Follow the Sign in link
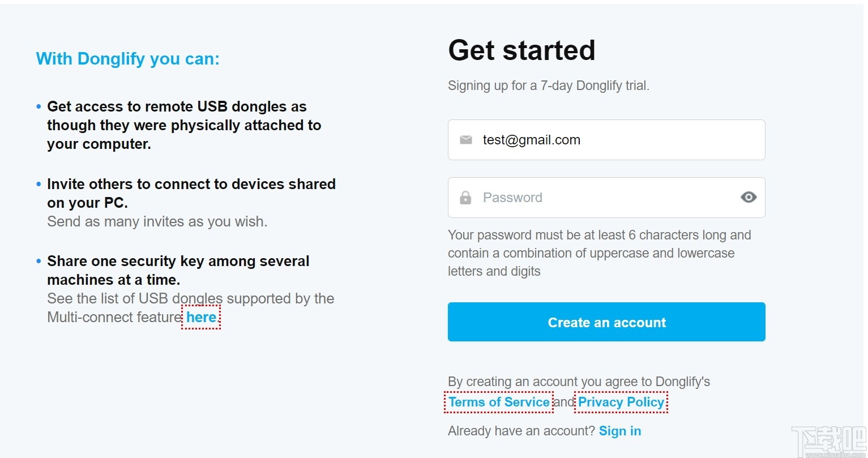The height and width of the screenshot is (458, 868). coord(620,431)
